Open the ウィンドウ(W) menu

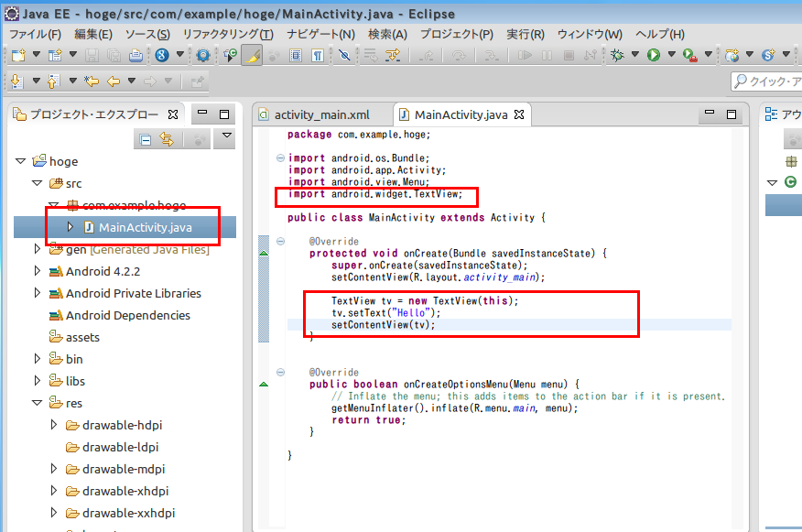pos(590,34)
